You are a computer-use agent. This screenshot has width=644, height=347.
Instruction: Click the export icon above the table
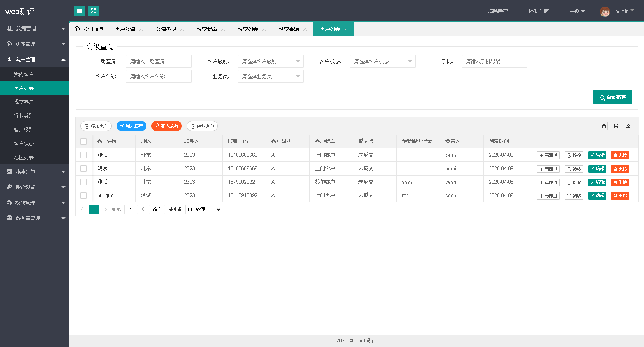pyautogui.click(x=628, y=126)
